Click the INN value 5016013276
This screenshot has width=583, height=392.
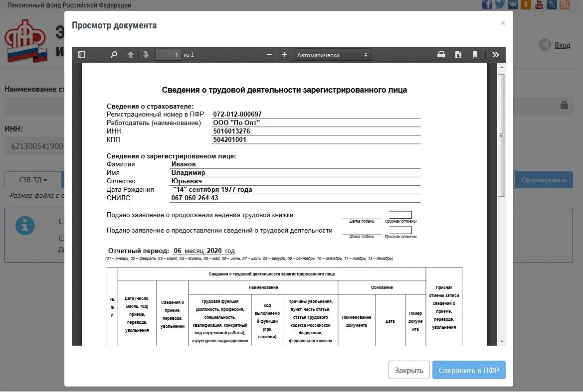pos(231,131)
